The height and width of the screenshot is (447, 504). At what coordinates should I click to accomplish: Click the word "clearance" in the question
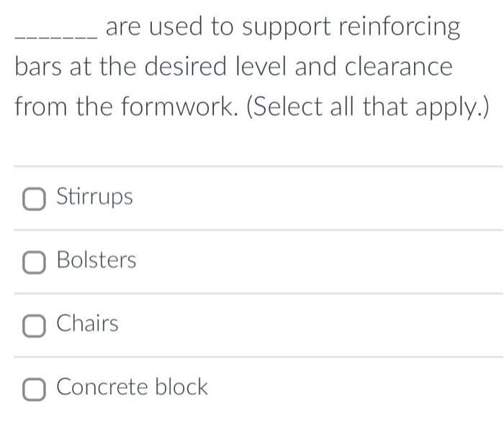[399, 66]
